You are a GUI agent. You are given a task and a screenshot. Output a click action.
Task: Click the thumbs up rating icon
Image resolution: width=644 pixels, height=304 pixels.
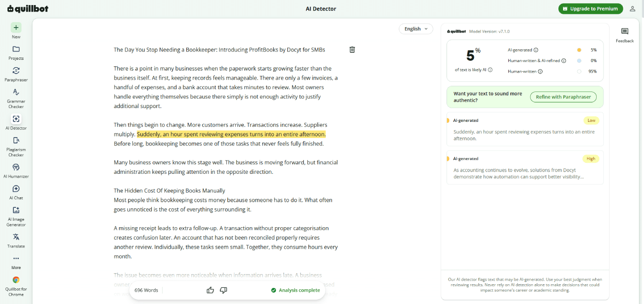coord(211,290)
